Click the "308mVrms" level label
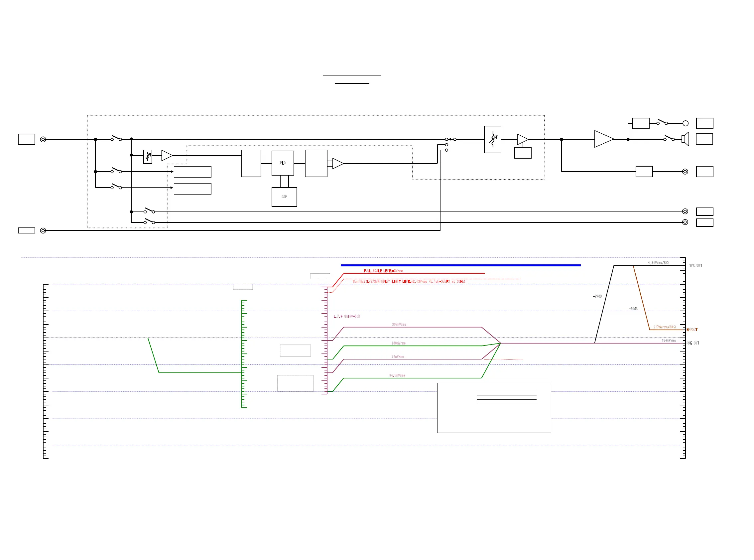 (x=399, y=325)
